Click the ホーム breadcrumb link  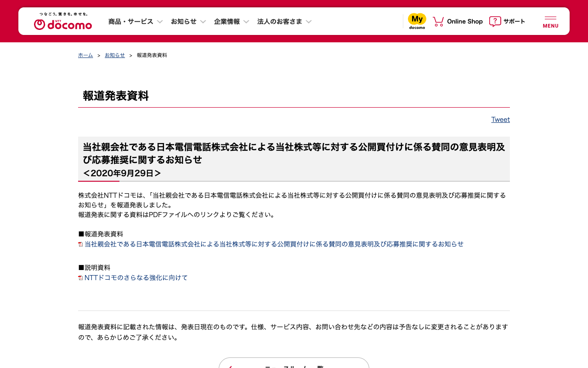click(85, 55)
